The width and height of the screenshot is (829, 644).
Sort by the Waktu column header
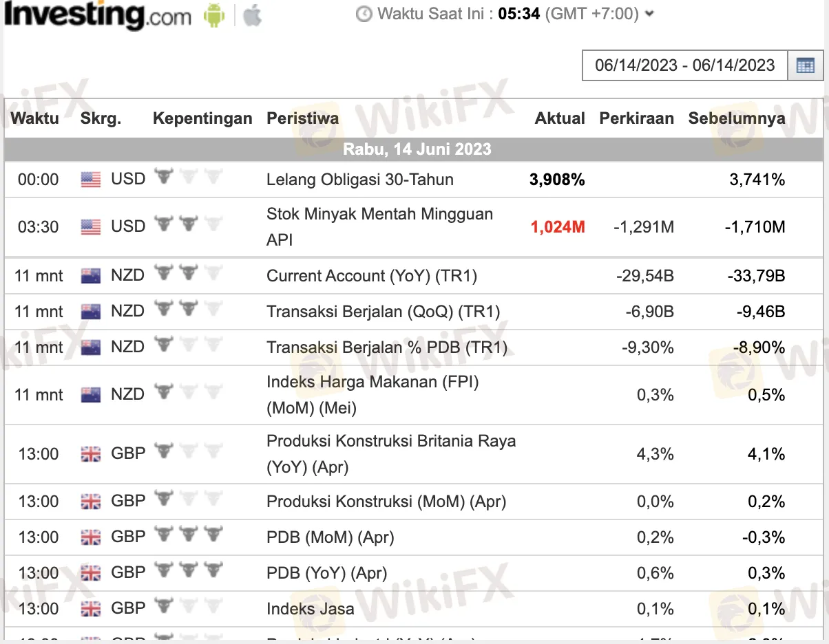tap(35, 118)
